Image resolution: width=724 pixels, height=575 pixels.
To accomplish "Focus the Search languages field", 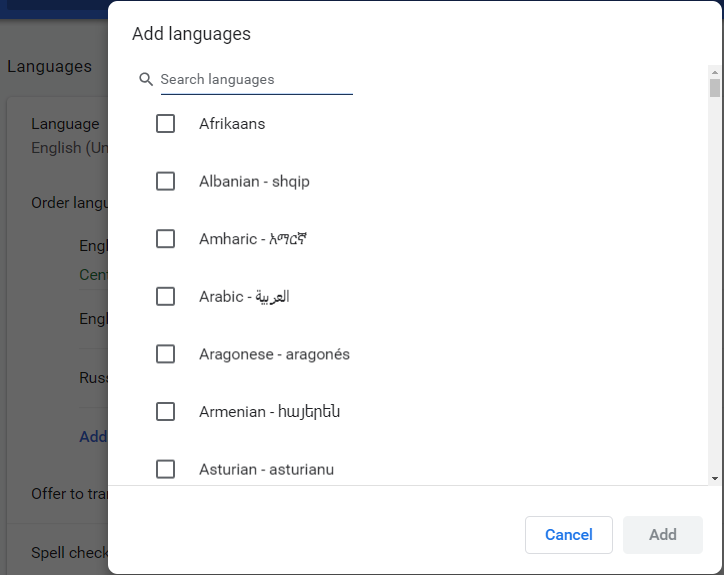I will click(256, 79).
